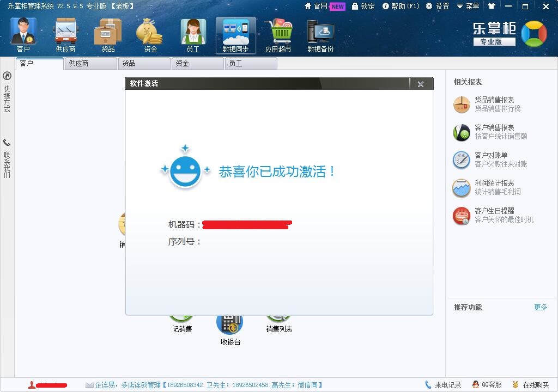Screen dimensions: 558x392
Task: Open 客户销售报表 report
Action: (490, 132)
